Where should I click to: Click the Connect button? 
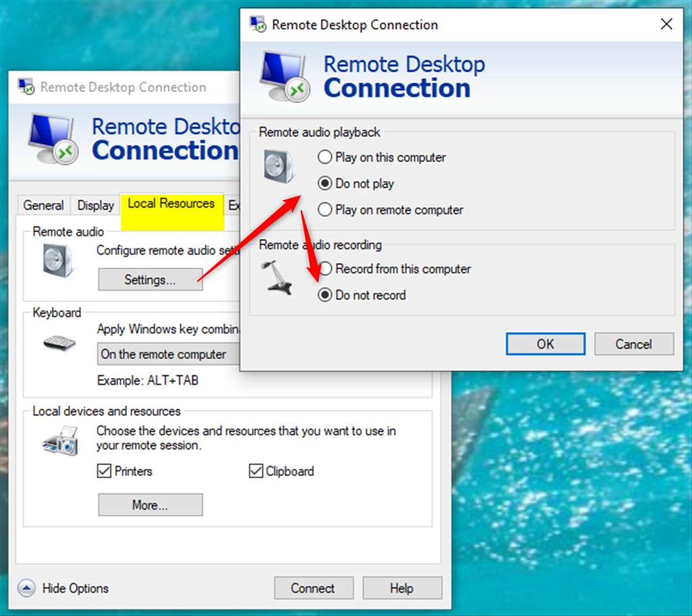314,588
